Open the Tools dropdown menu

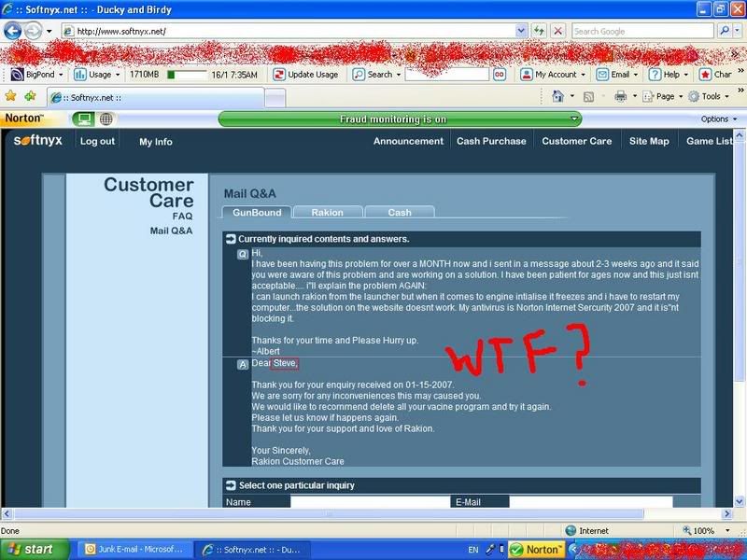711,96
